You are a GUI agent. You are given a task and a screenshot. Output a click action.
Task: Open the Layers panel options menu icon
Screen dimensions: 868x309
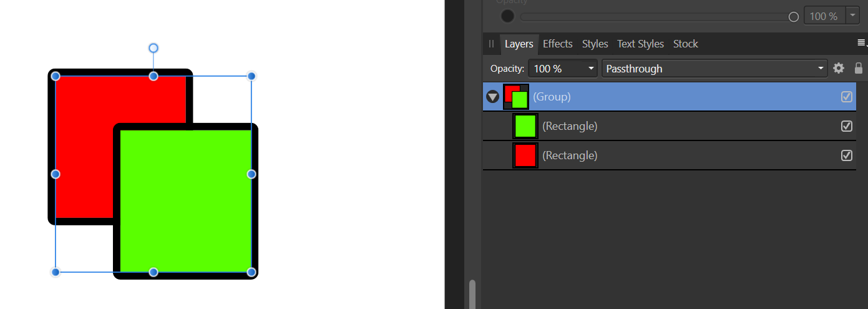[861, 43]
